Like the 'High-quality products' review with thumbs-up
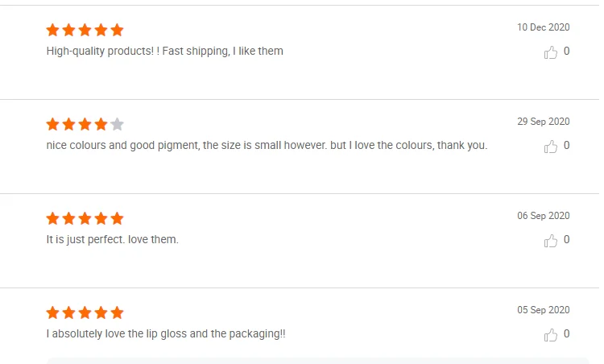 [x=551, y=52]
